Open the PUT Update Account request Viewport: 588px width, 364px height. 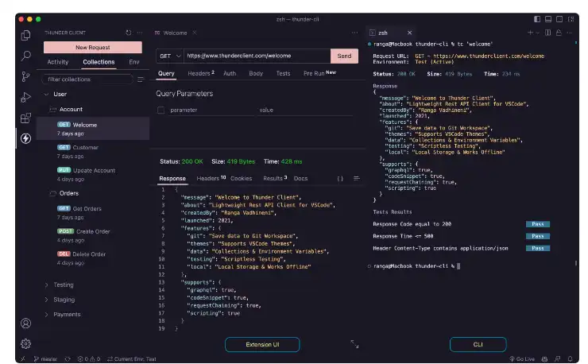93,175
